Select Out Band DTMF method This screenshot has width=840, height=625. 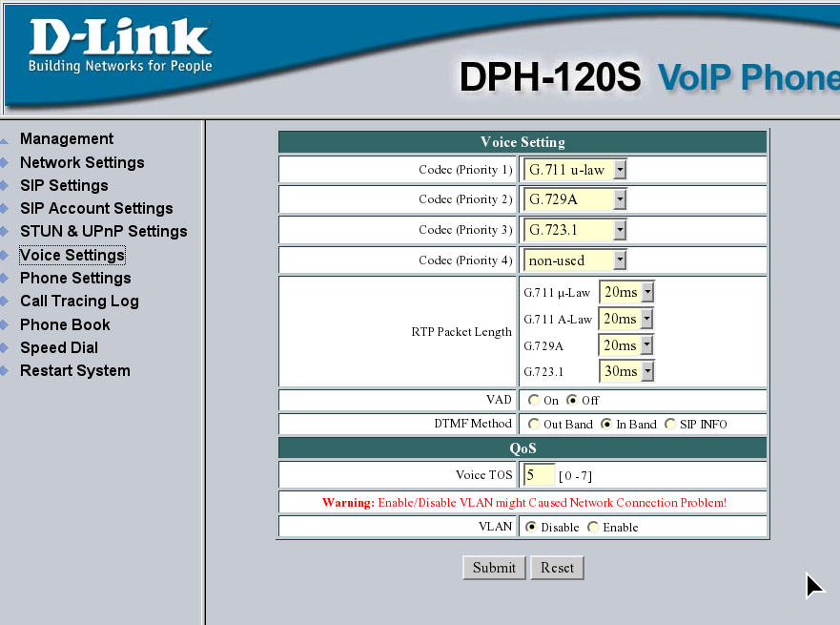(534, 424)
